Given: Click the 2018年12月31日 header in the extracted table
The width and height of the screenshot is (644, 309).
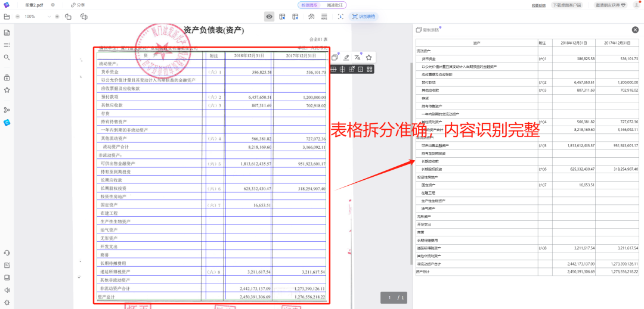Looking at the screenshot, I should 574,43.
